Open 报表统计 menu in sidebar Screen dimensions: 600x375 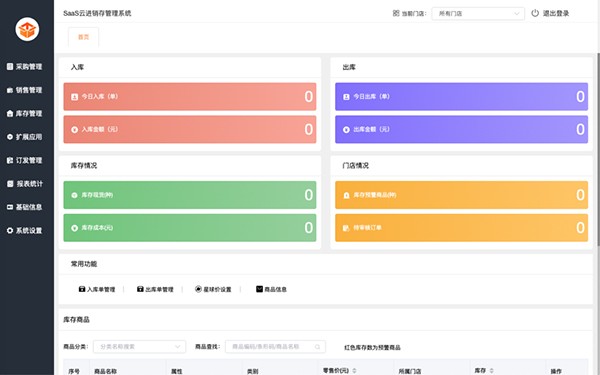click(x=25, y=184)
